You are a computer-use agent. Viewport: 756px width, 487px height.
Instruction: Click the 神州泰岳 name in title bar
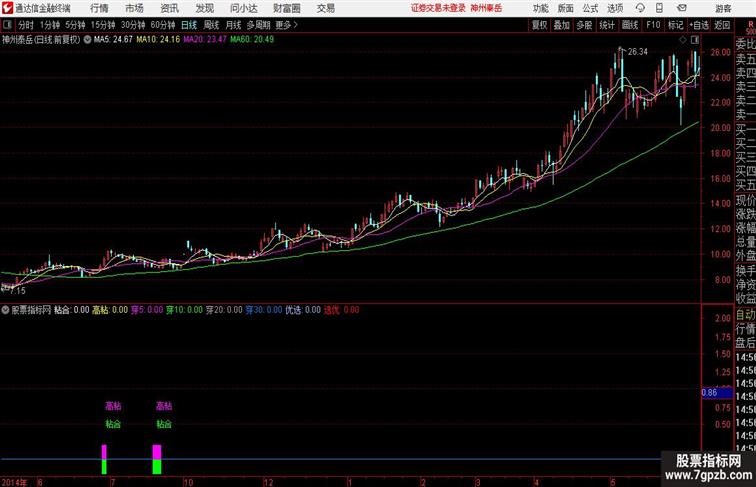coord(486,8)
